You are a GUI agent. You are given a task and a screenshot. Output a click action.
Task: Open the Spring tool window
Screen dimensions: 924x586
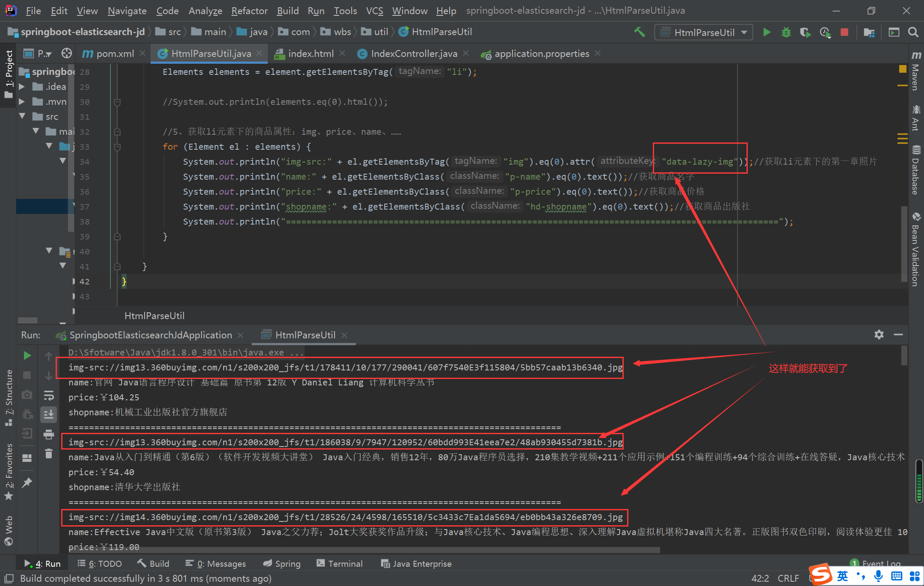click(x=282, y=564)
